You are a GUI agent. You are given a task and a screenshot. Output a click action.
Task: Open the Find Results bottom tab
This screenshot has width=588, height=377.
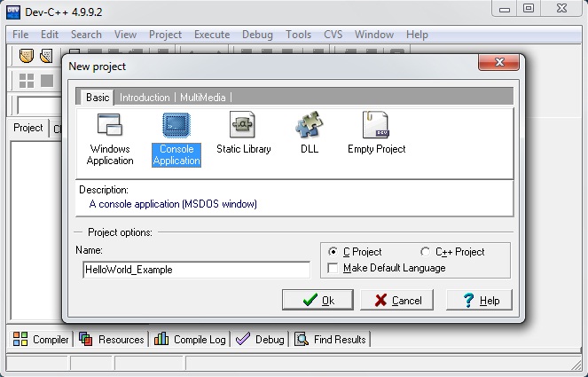330,340
